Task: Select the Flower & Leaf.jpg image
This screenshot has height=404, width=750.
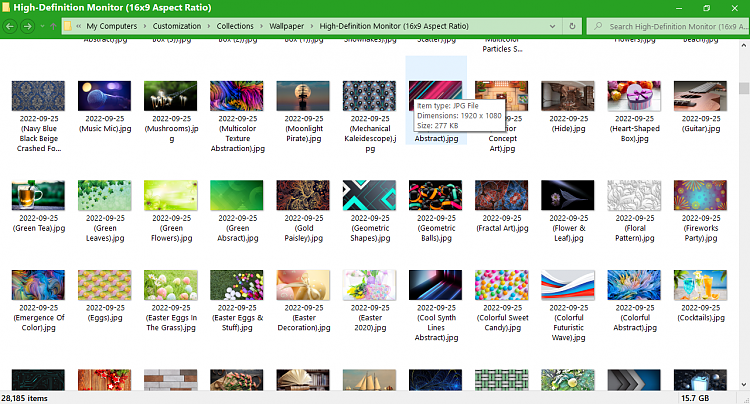Action: 568,195
